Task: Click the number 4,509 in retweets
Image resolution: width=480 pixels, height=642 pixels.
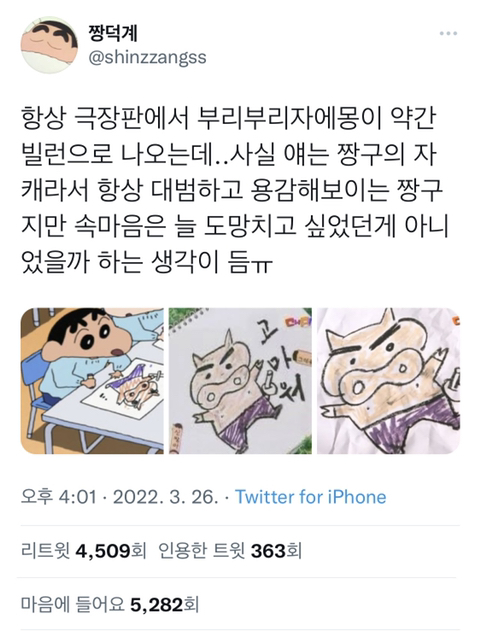Action: (103, 551)
